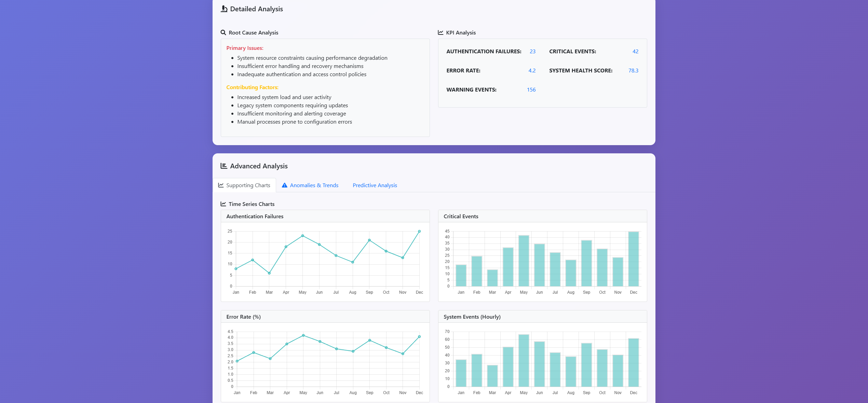Click the Advanced Analysis bar chart icon

pos(224,166)
